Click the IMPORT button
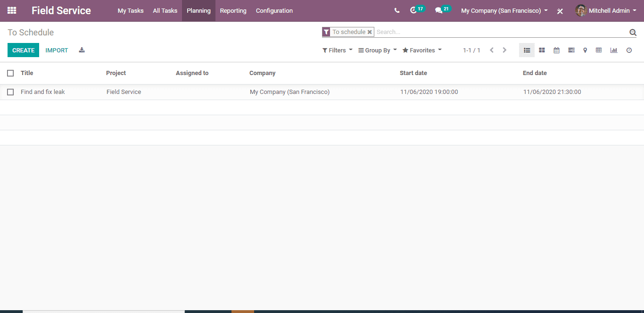 [57, 50]
